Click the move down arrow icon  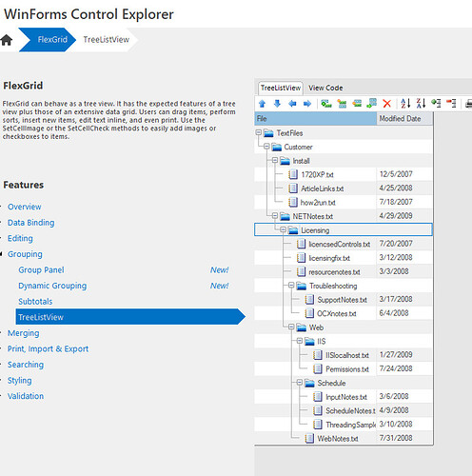click(277, 104)
